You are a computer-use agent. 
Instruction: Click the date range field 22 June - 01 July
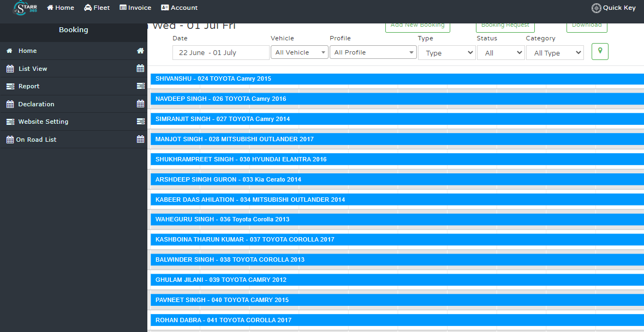pyautogui.click(x=221, y=52)
